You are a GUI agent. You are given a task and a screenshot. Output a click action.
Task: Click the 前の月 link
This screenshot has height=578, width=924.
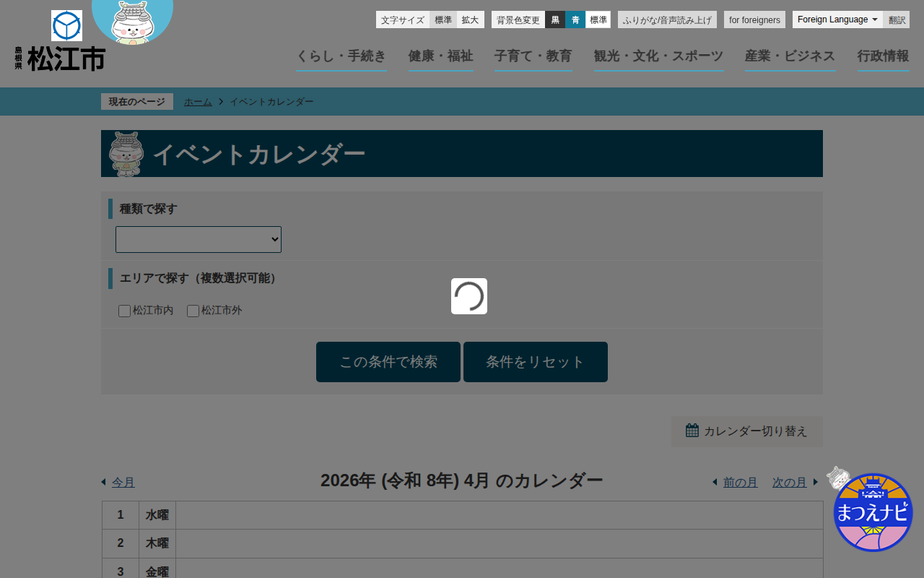click(741, 482)
